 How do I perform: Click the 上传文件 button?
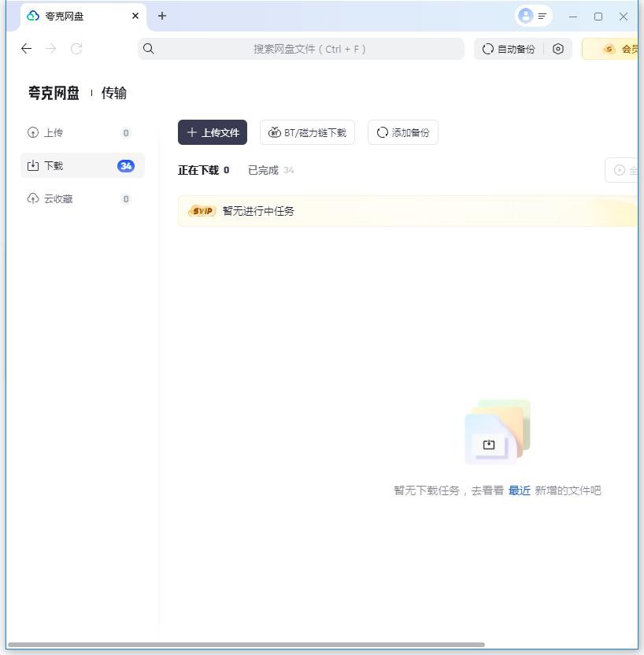tap(213, 132)
